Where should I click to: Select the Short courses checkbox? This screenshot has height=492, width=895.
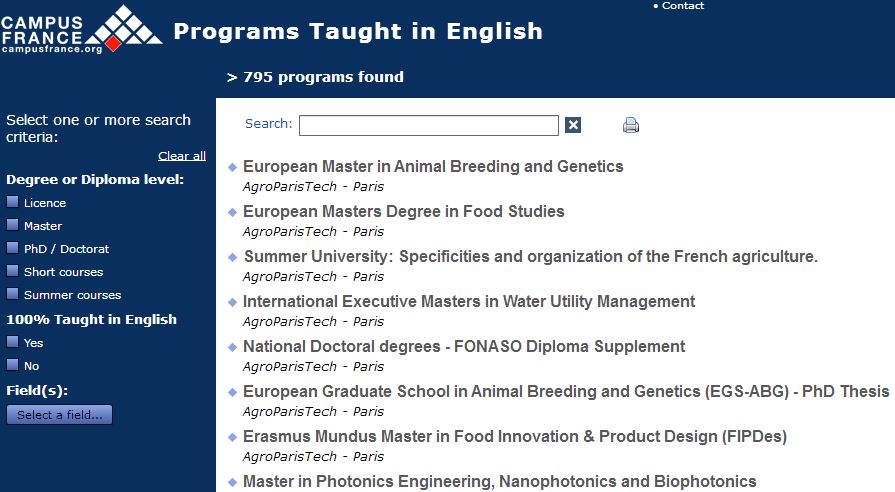click(13, 271)
